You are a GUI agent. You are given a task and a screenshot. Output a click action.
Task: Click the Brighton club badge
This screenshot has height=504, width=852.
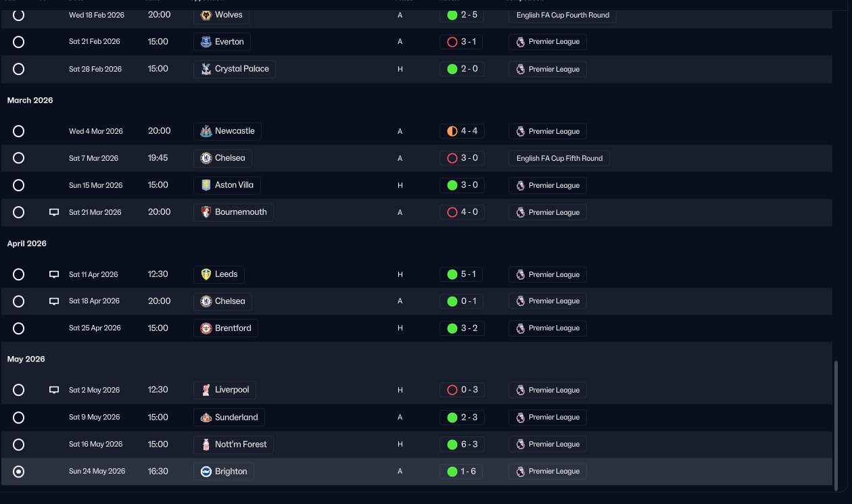pos(206,471)
